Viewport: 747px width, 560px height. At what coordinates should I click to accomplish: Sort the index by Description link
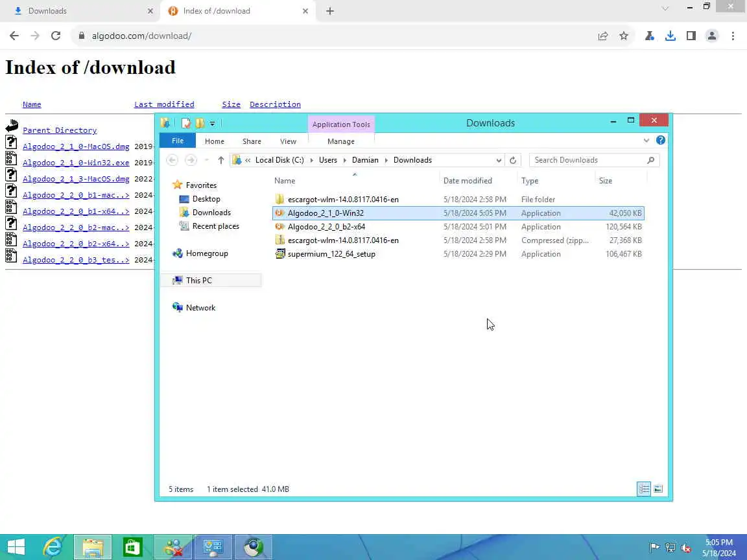(x=276, y=104)
